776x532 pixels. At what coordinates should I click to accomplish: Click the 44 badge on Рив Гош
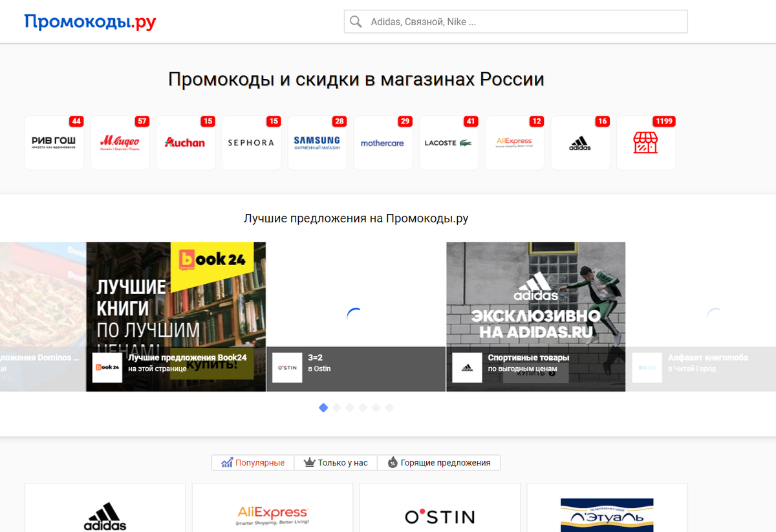[x=77, y=122]
